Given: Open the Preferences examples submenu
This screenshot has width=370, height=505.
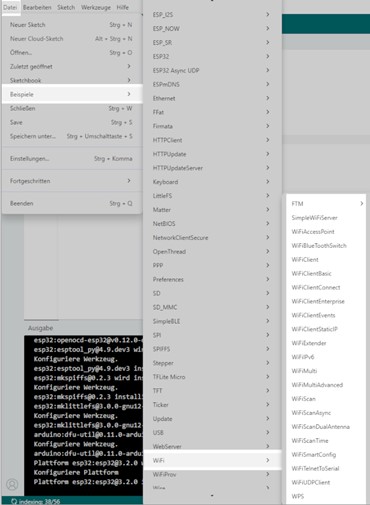Looking at the screenshot, I should coord(212,279).
